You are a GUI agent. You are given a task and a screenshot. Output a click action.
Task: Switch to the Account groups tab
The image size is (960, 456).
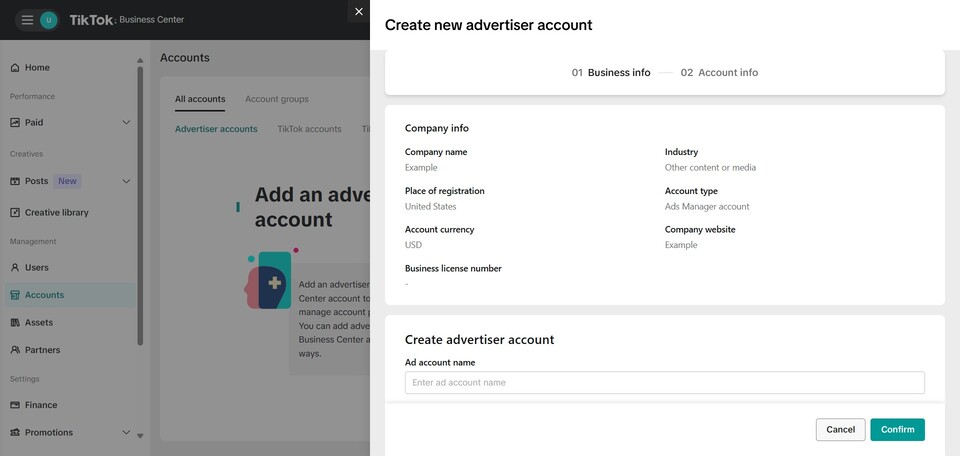point(276,99)
